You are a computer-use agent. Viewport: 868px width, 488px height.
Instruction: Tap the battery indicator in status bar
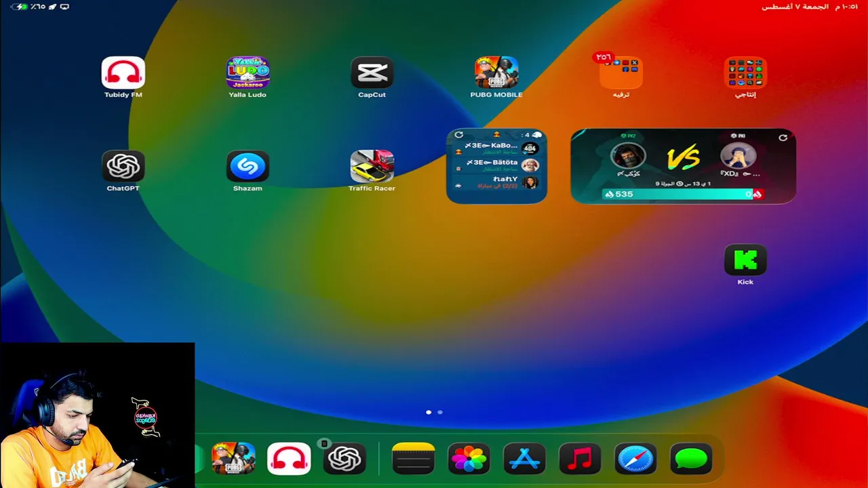(20, 7)
